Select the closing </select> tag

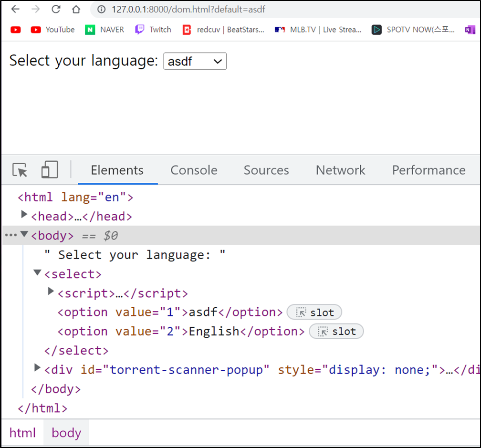[x=76, y=351]
